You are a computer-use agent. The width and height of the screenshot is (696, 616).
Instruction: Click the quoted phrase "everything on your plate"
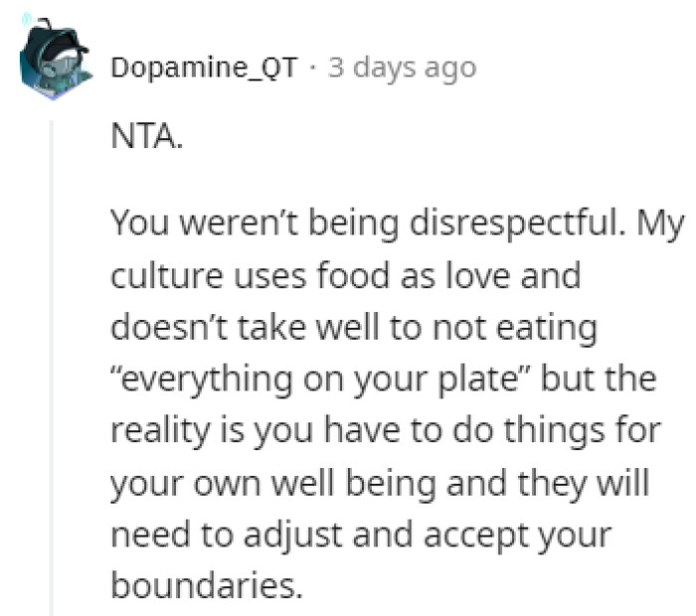(x=319, y=381)
